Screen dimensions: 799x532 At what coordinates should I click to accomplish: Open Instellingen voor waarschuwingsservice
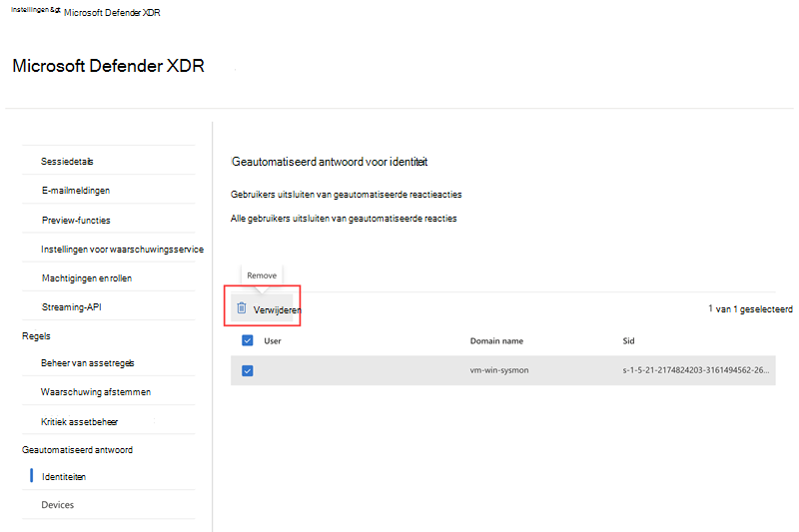point(122,250)
